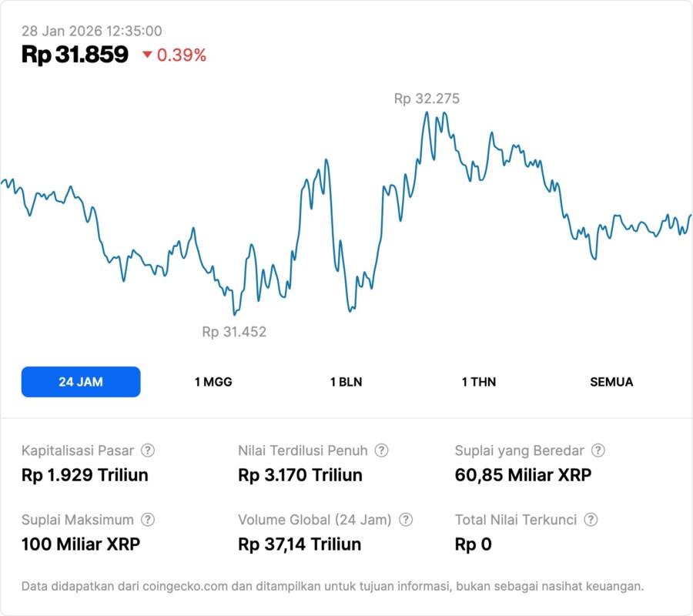The height and width of the screenshot is (616, 693).
Task: Click help icon next to Nilai Terdilusi Penuh
Action: coord(381,450)
